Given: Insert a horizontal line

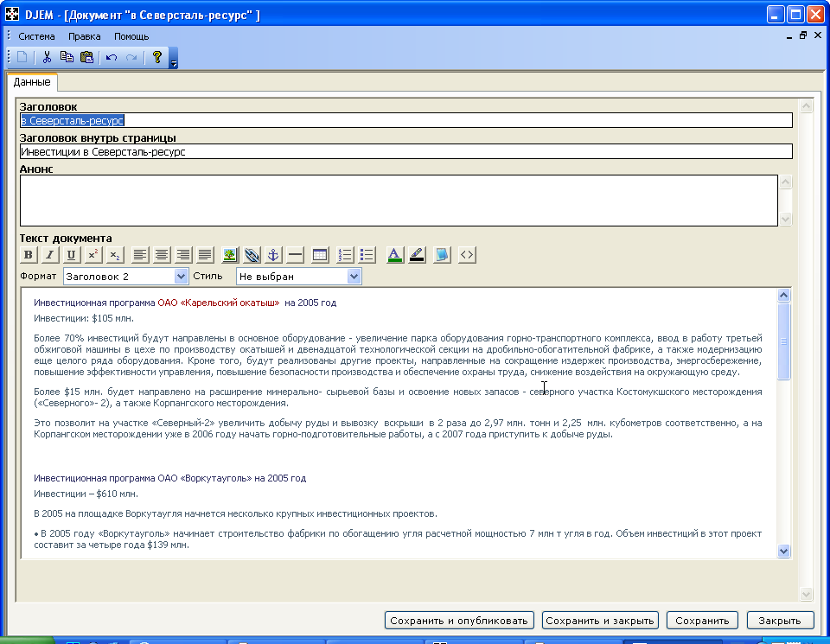Looking at the screenshot, I should pos(295,255).
